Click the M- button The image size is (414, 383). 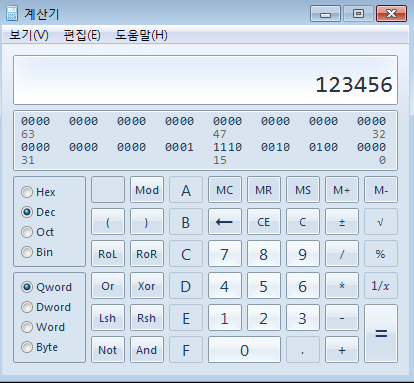381,190
